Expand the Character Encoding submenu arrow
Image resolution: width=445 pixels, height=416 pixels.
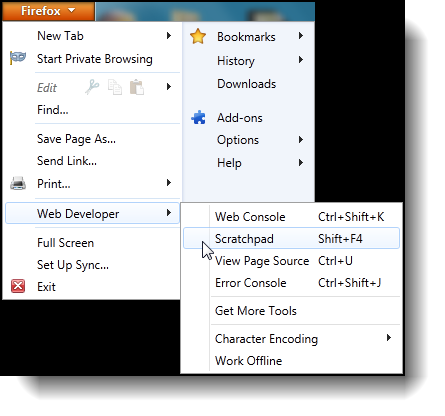pyautogui.click(x=388, y=338)
